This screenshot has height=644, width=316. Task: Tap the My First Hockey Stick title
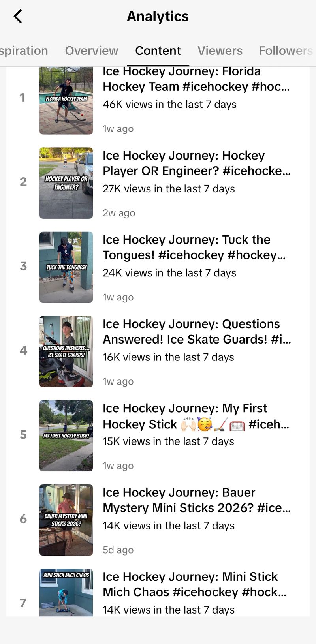[x=196, y=416]
